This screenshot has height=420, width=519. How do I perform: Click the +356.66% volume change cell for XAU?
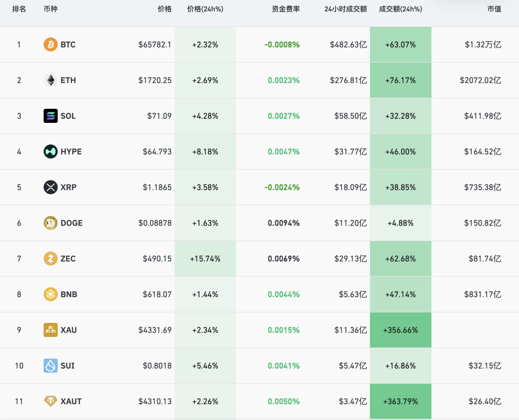pos(400,330)
